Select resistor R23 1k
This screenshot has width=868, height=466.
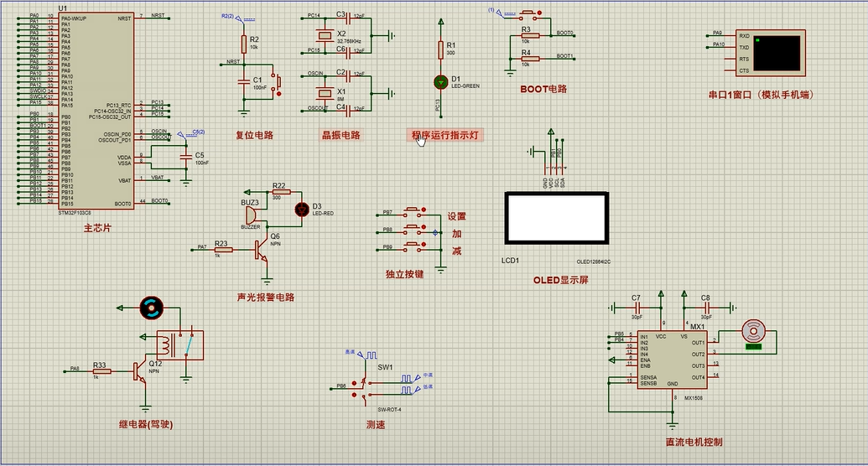point(223,250)
